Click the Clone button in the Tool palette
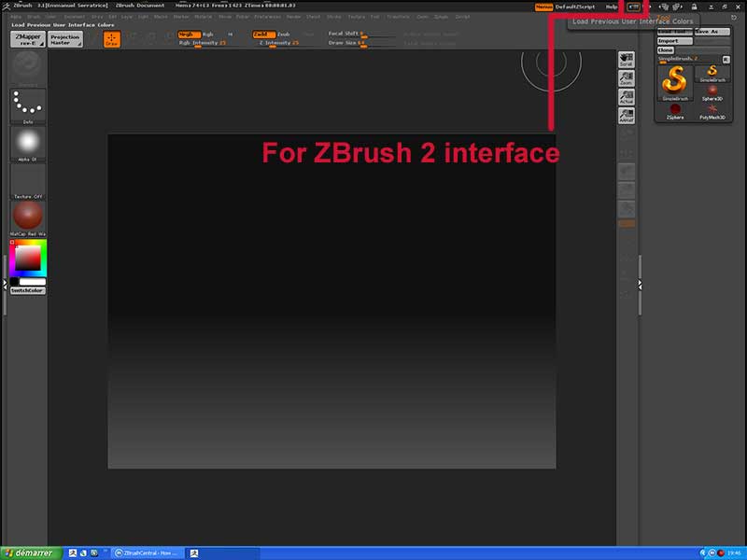This screenshot has width=747, height=560. (666, 50)
